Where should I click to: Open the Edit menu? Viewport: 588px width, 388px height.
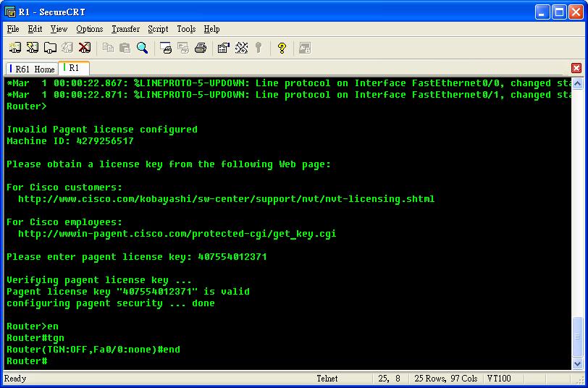(x=35, y=29)
